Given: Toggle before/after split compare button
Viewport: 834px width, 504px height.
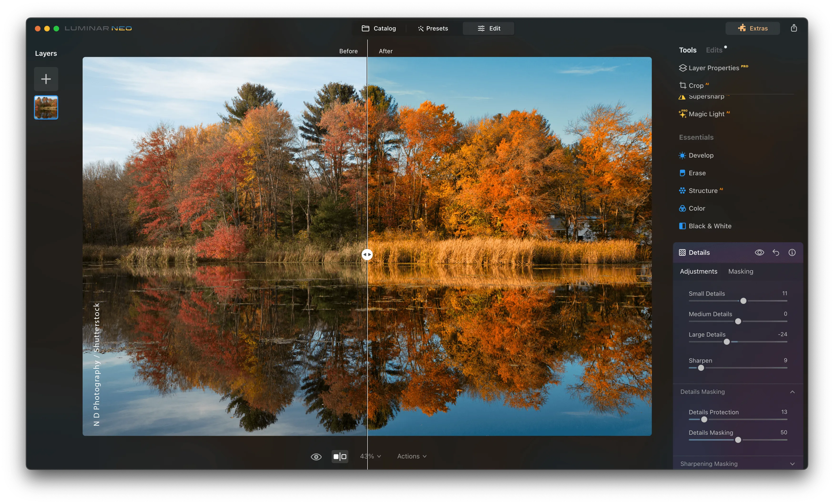Looking at the screenshot, I should click(340, 457).
